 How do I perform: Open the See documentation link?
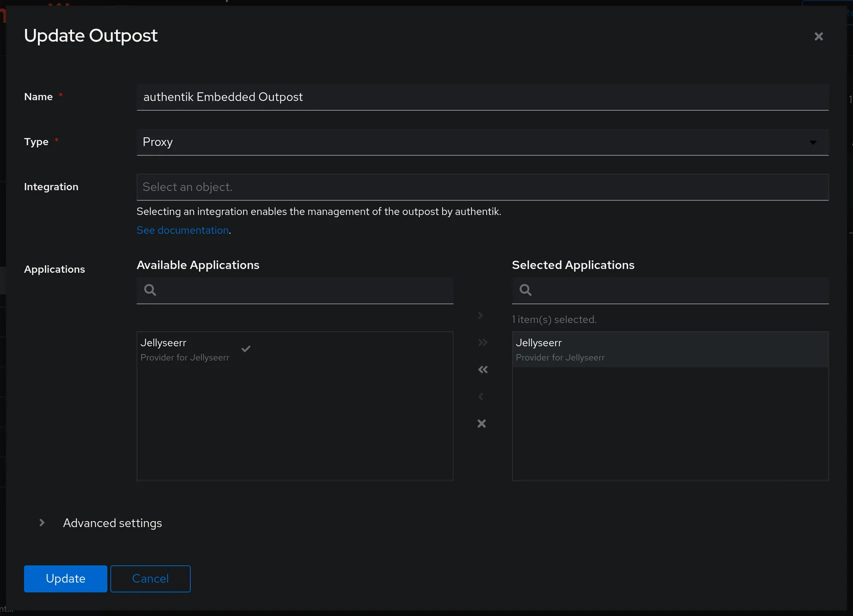click(x=183, y=230)
